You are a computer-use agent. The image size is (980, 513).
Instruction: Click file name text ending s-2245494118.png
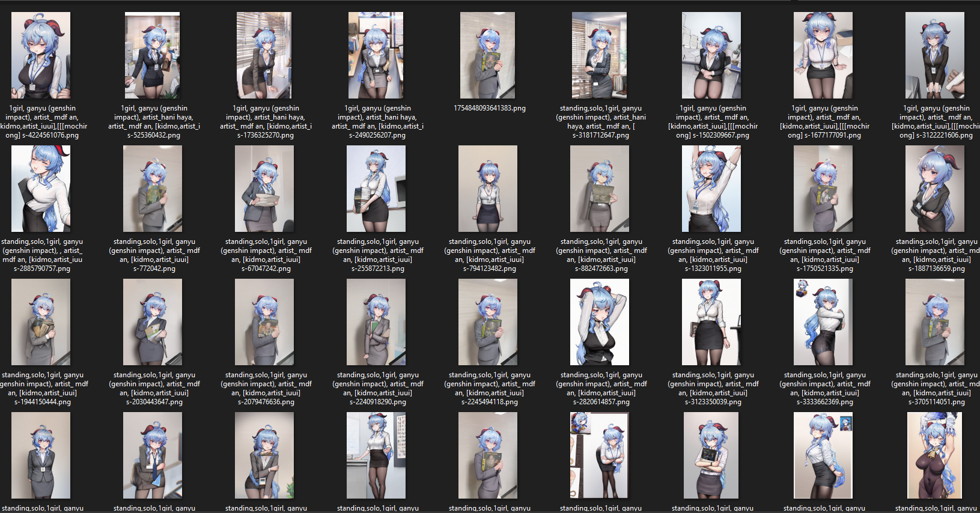pos(490,389)
